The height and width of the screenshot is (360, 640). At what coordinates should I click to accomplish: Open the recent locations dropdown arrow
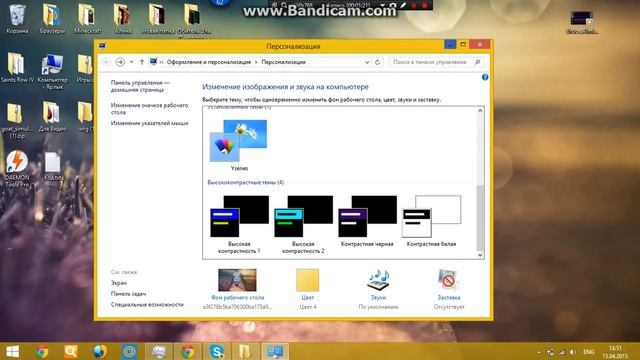pos(131,62)
